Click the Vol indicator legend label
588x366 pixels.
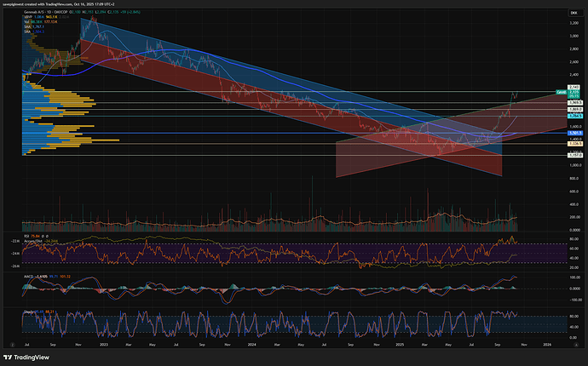point(28,24)
